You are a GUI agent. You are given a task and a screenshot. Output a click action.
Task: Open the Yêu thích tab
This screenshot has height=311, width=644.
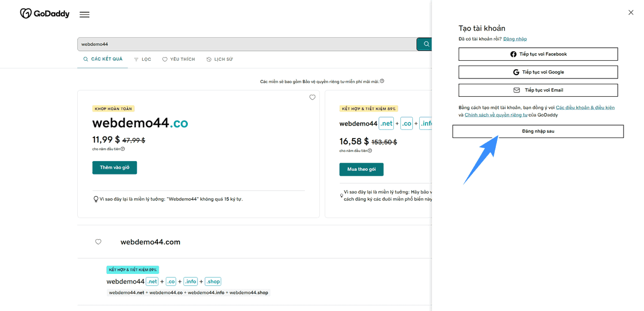pyautogui.click(x=179, y=60)
